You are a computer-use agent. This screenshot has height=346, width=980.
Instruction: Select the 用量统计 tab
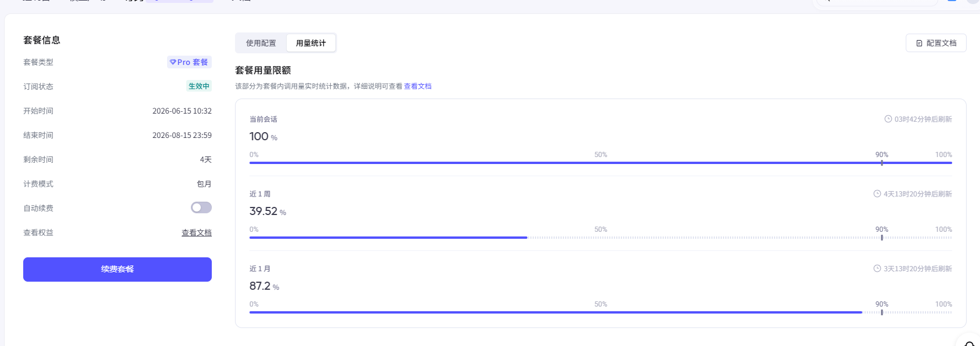click(311, 43)
